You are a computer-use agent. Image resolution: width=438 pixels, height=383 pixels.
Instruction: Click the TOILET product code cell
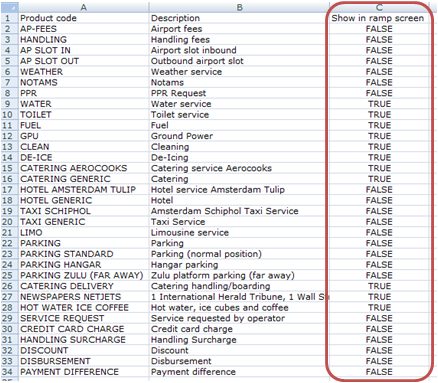click(84, 115)
